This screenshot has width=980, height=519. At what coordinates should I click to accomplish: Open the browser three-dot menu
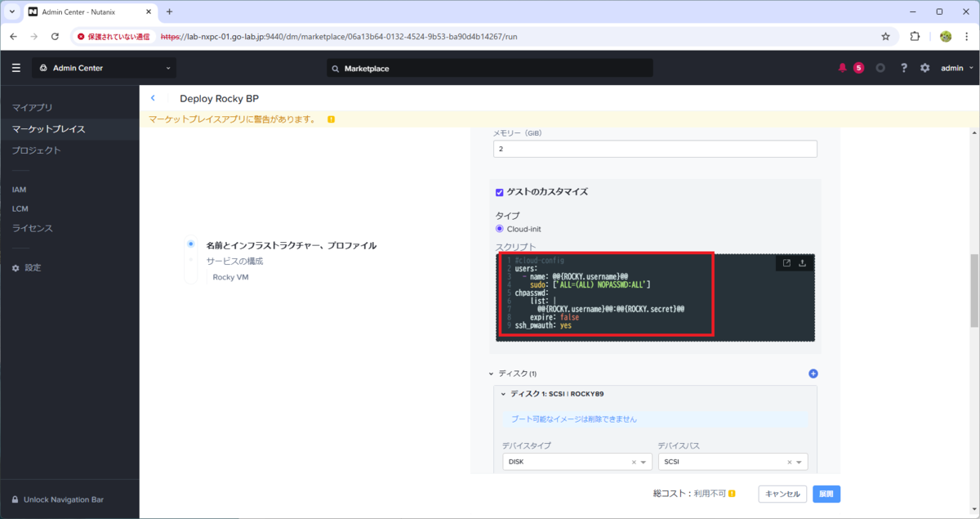click(968, 36)
